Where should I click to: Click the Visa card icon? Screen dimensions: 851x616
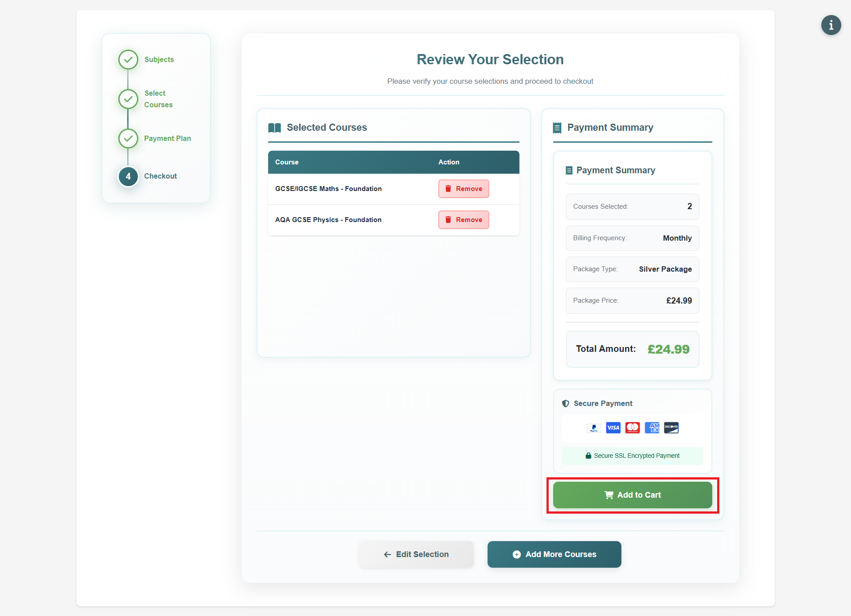613,428
